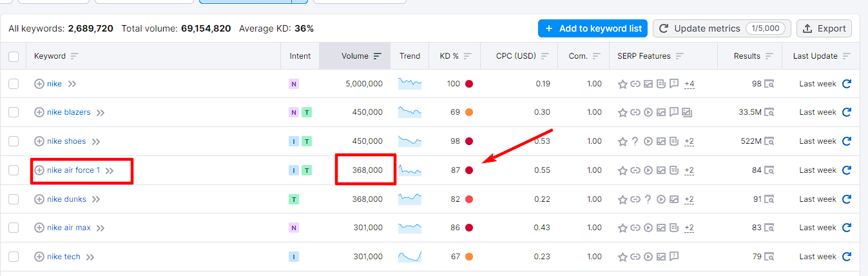Viewport: 868px width, 276px height.
Task: View SERP results for nike tech
Action: click(x=769, y=257)
